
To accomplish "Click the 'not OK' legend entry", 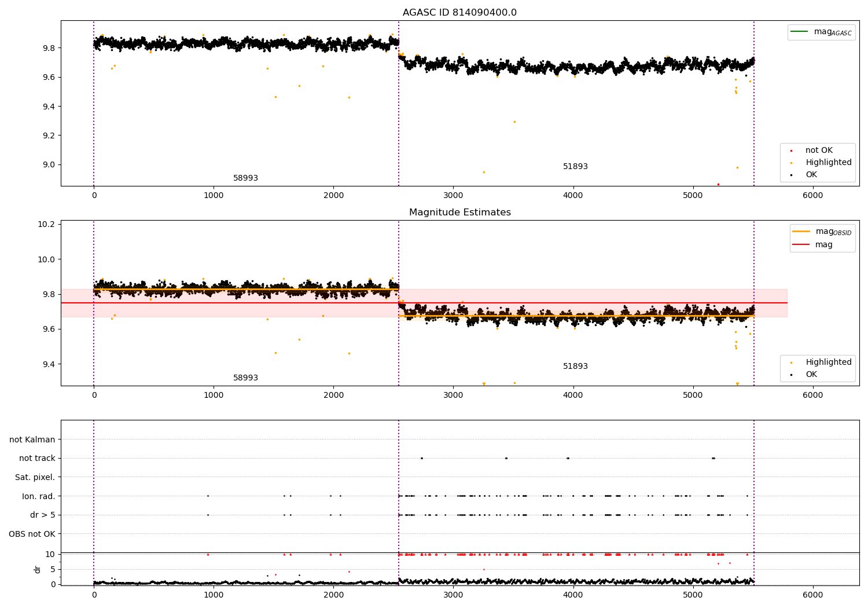I will tap(819, 150).
